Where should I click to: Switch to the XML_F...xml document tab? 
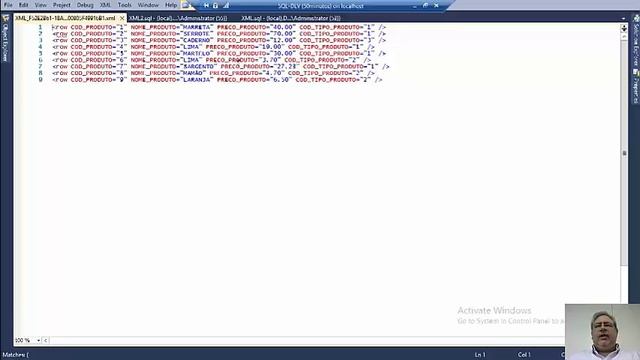pos(65,18)
